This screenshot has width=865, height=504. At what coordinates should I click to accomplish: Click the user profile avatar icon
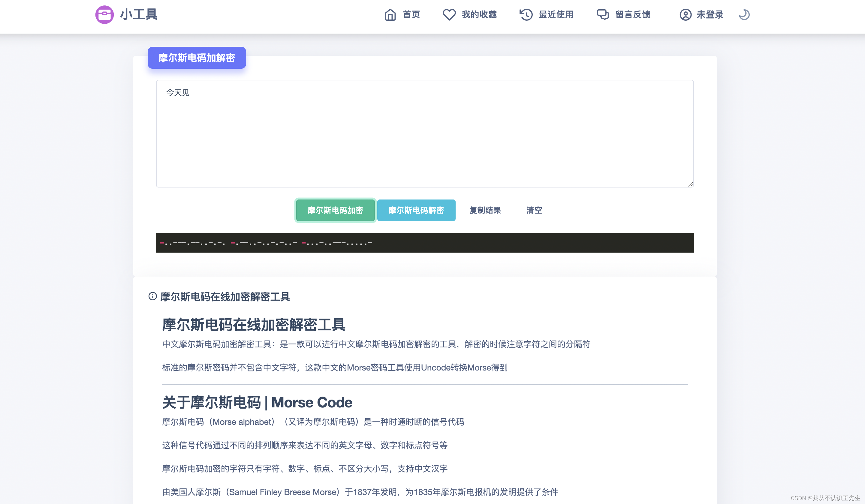tap(685, 14)
